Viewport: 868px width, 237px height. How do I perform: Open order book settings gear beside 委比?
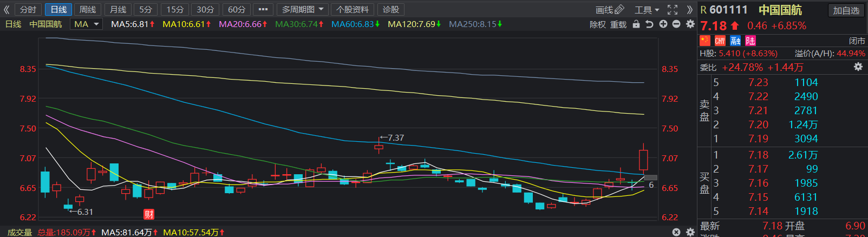click(858, 67)
